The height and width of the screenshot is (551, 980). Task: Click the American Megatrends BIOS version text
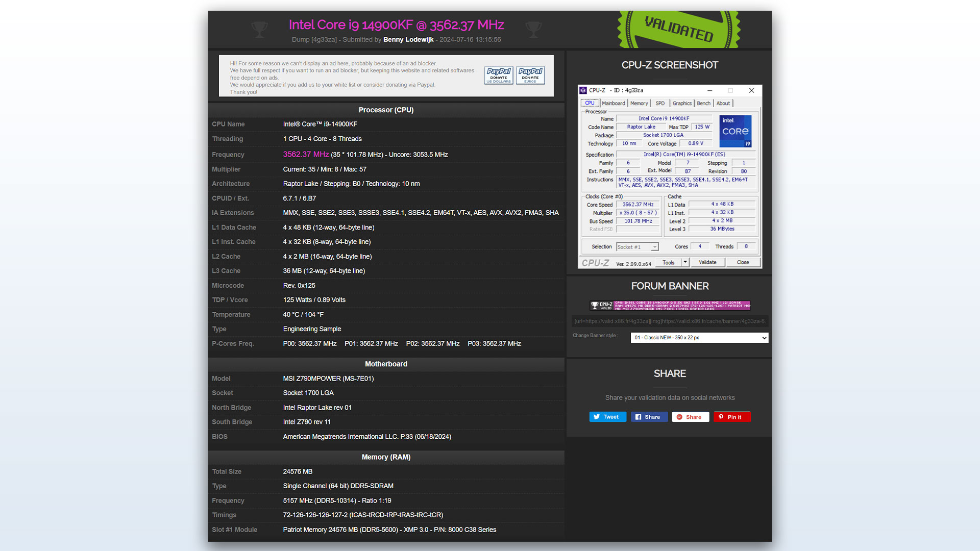(367, 437)
